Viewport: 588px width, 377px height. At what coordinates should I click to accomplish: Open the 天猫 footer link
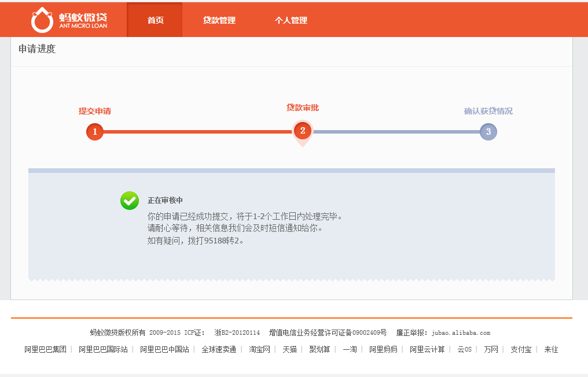click(290, 349)
